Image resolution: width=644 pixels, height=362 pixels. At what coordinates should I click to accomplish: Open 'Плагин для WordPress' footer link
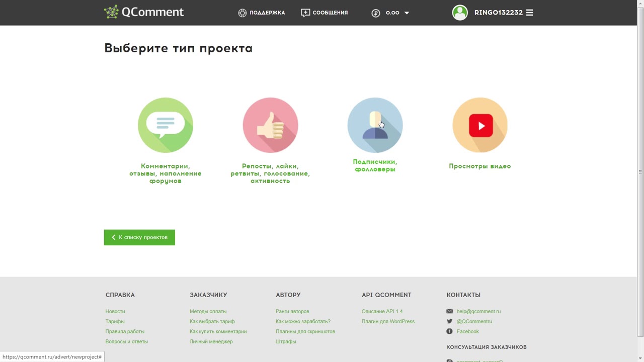pyautogui.click(x=388, y=321)
